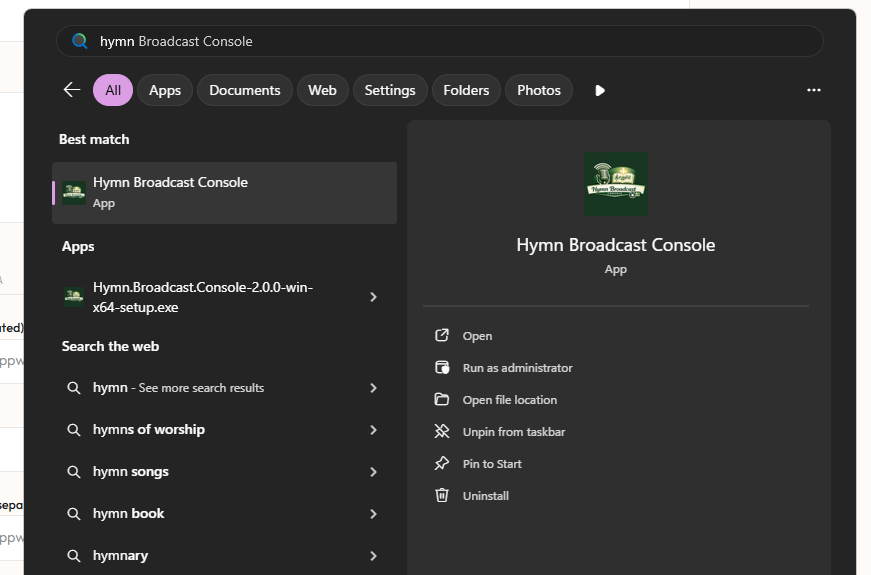Click magnifier icon beside 'hymn - See more'
The width and height of the screenshot is (871, 575).
(x=73, y=388)
